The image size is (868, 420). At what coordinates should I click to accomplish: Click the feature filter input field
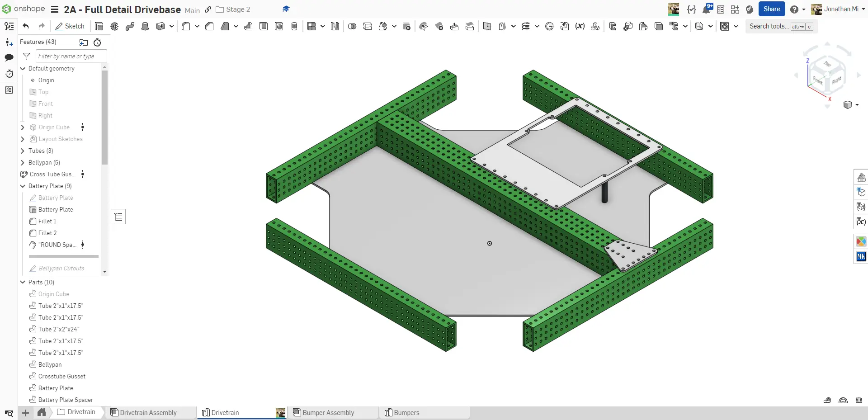pos(71,56)
